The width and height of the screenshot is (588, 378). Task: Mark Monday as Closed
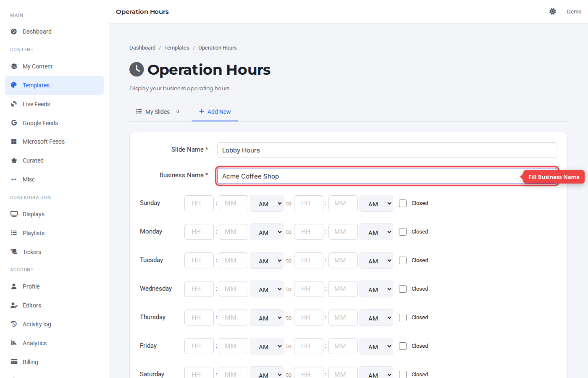pos(403,232)
